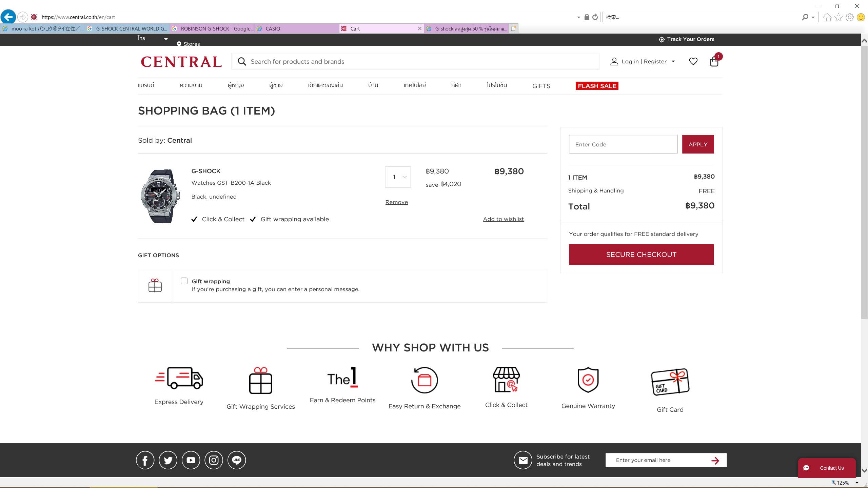This screenshot has height=488, width=868.
Task: Click the Track Your Orders link
Action: tap(690, 39)
